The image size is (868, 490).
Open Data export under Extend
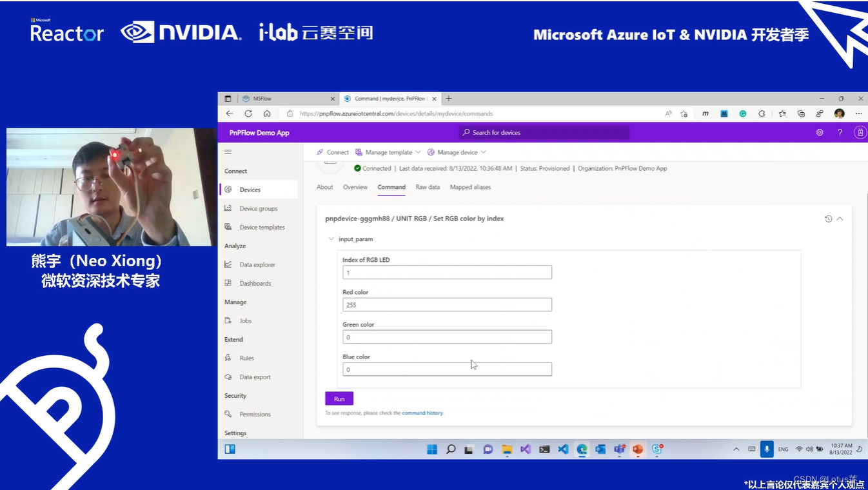255,377
